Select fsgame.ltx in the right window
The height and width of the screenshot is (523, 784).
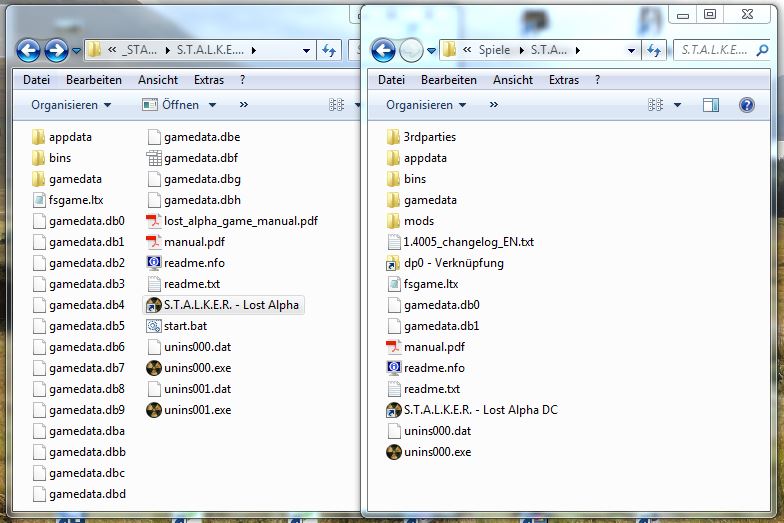[422, 284]
